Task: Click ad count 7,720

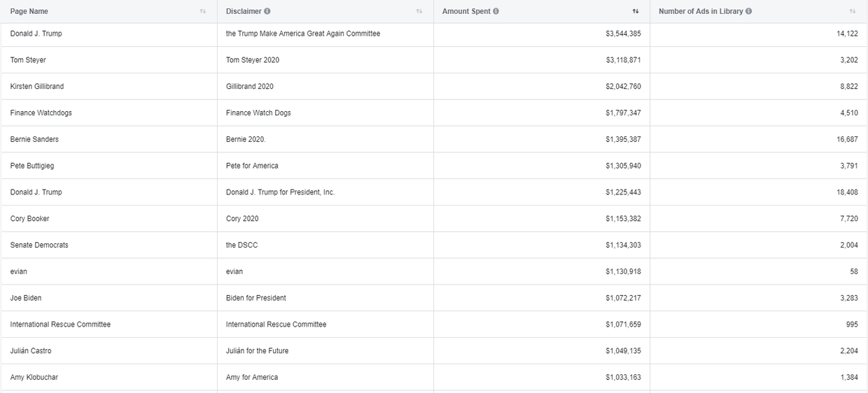Action: click(849, 219)
